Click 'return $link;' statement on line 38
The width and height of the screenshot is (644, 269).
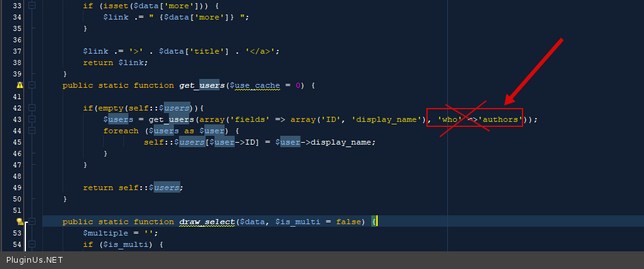pos(115,63)
